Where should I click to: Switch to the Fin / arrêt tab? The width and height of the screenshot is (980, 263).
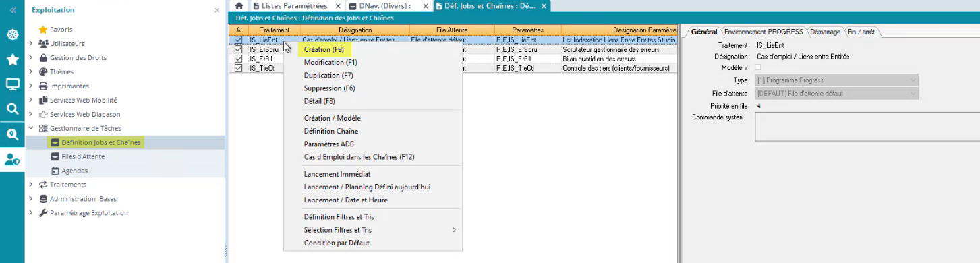coord(861,32)
